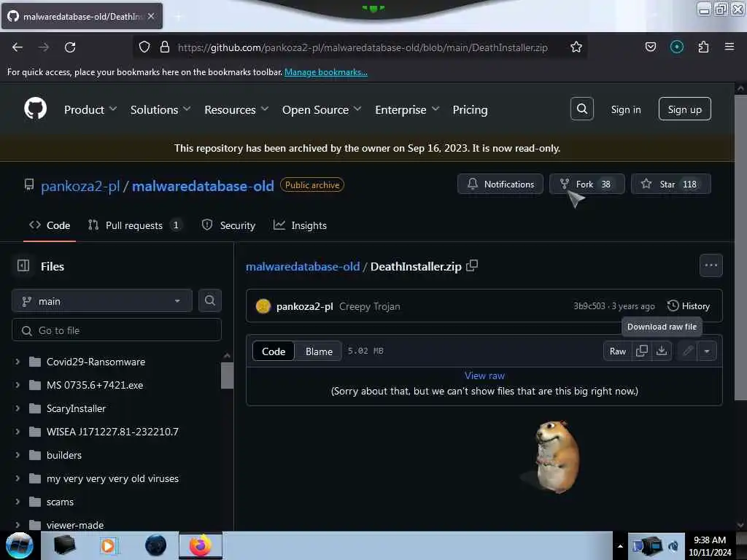This screenshot has width=747, height=560.
Task: Open the Pricing menu link
Action: [x=470, y=109]
